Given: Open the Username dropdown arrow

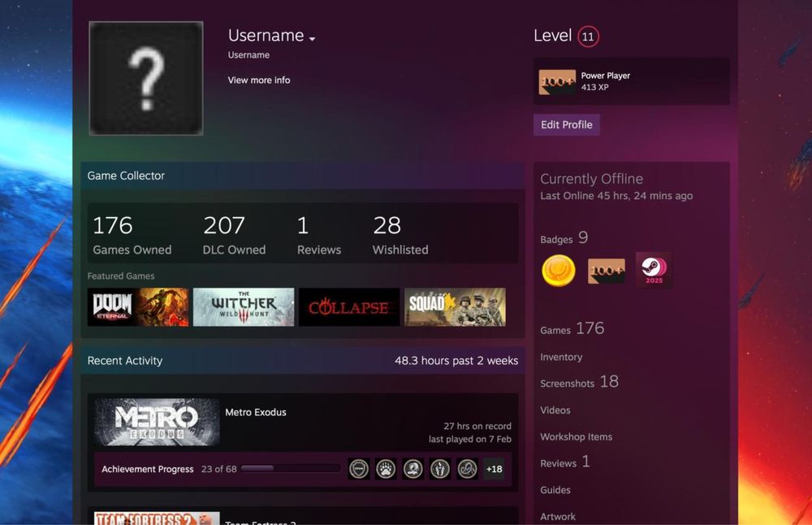Looking at the screenshot, I should 313,39.
